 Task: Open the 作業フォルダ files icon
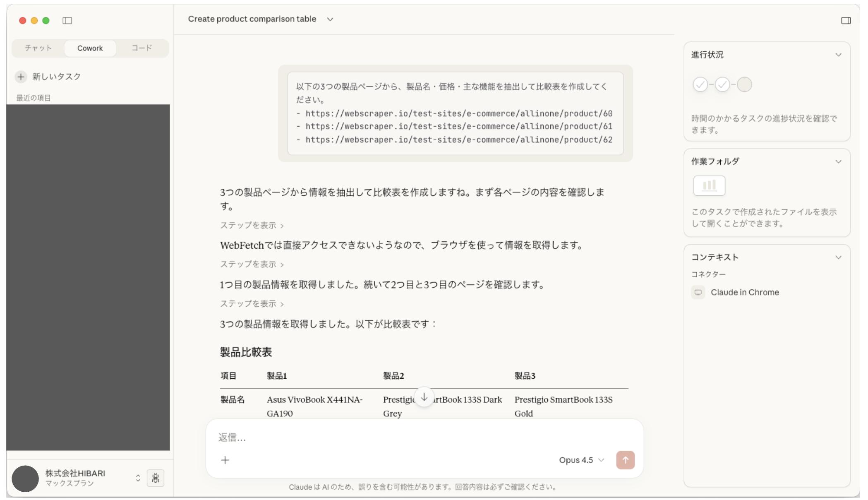[x=709, y=185]
